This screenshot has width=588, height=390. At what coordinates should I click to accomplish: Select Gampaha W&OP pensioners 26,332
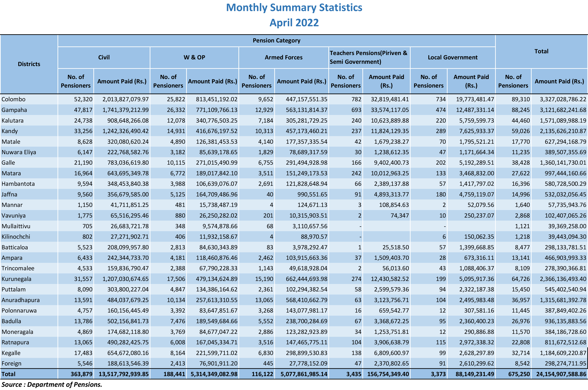(176, 110)
